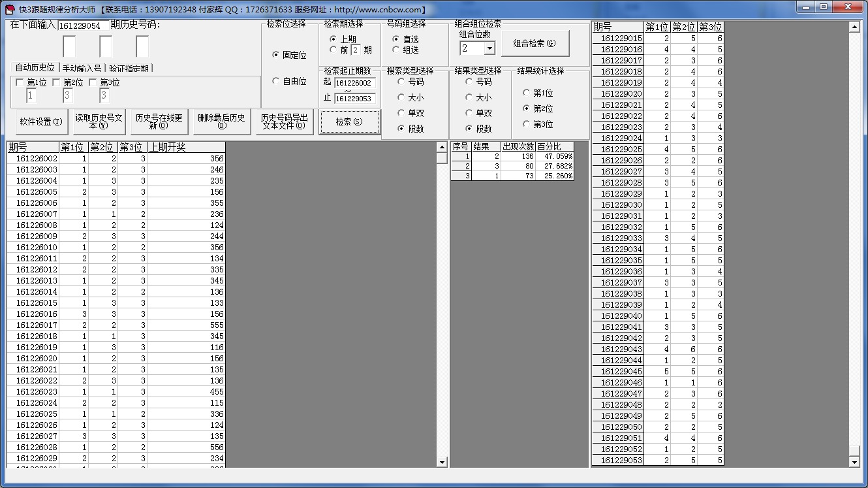Click the 起 start period input field
Image resolution: width=868 pixels, height=488 pixels.
[x=354, y=83]
